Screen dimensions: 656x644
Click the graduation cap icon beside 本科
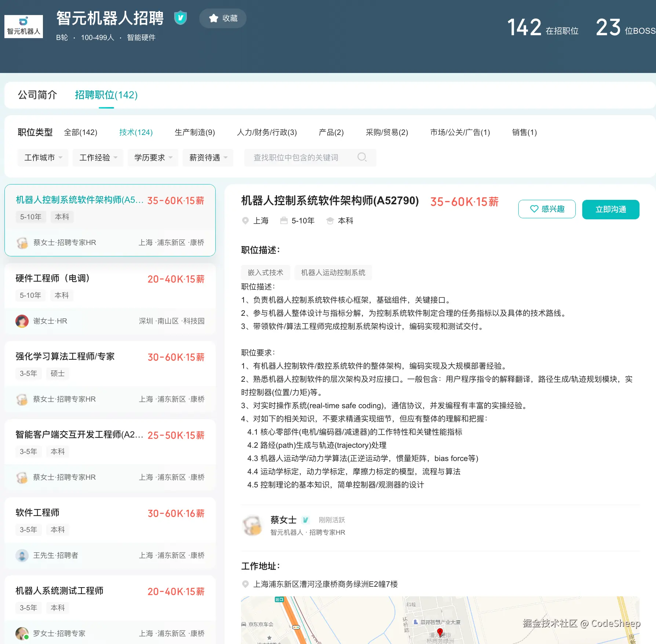coord(330,221)
